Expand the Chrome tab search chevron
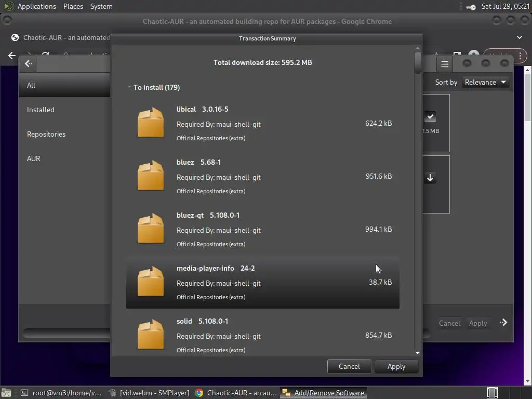The image size is (532, 399). click(x=520, y=37)
